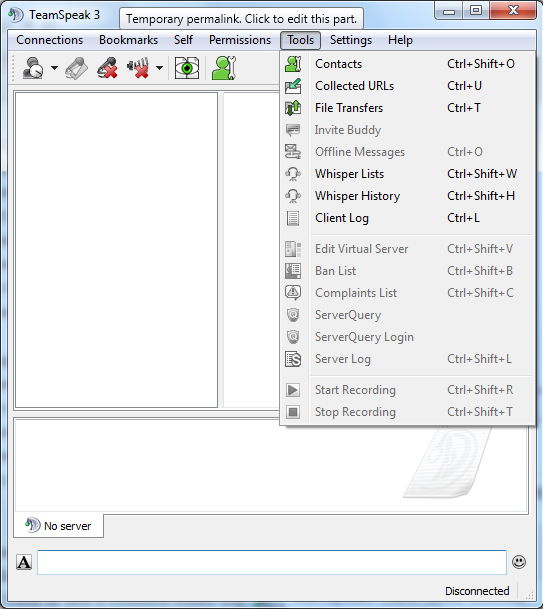543x609 pixels.
Task: Click the Set Away status toolbar icon
Action: coord(33,68)
